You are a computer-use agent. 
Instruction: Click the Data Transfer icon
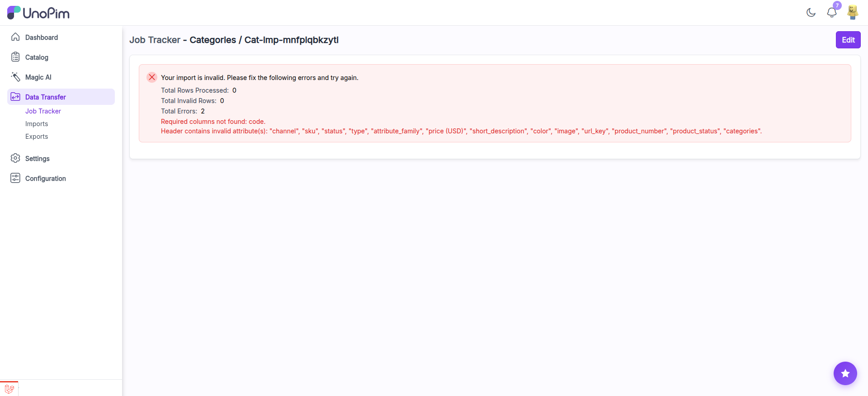pos(15,97)
